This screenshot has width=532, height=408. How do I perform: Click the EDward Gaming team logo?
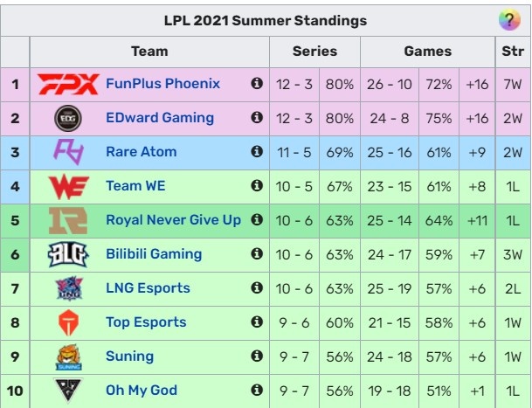pos(68,118)
